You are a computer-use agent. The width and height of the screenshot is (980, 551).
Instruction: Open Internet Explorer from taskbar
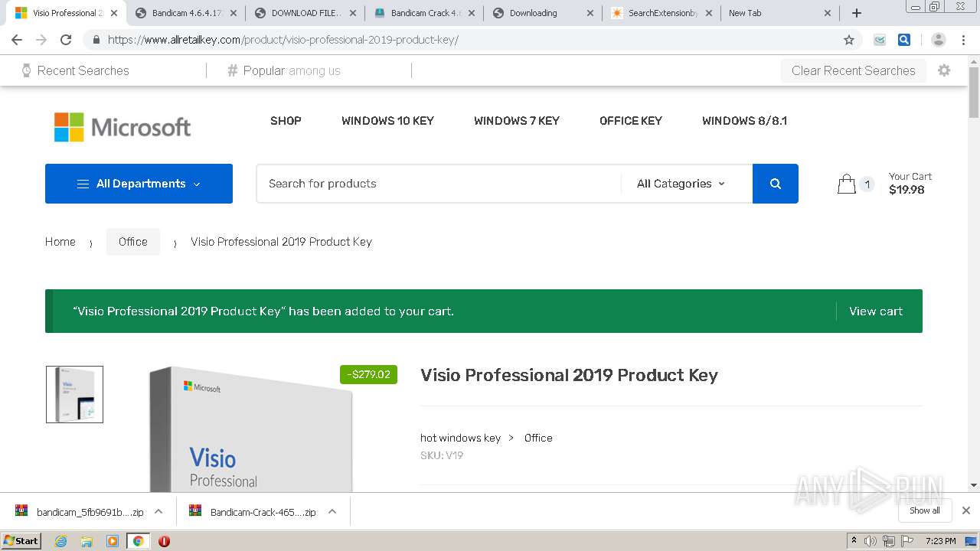pos(60,541)
